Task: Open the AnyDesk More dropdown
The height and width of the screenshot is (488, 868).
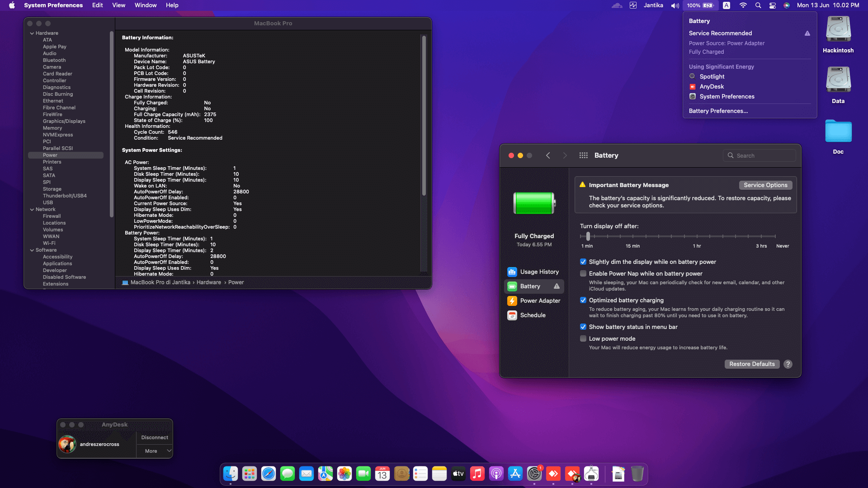Action: click(x=154, y=451)
